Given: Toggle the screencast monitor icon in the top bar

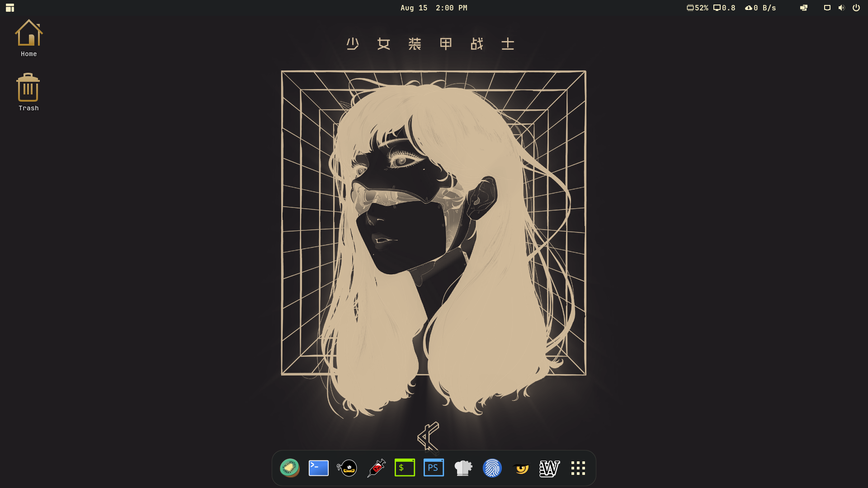Looking at the screenshot, I should (x=827, y=8).
